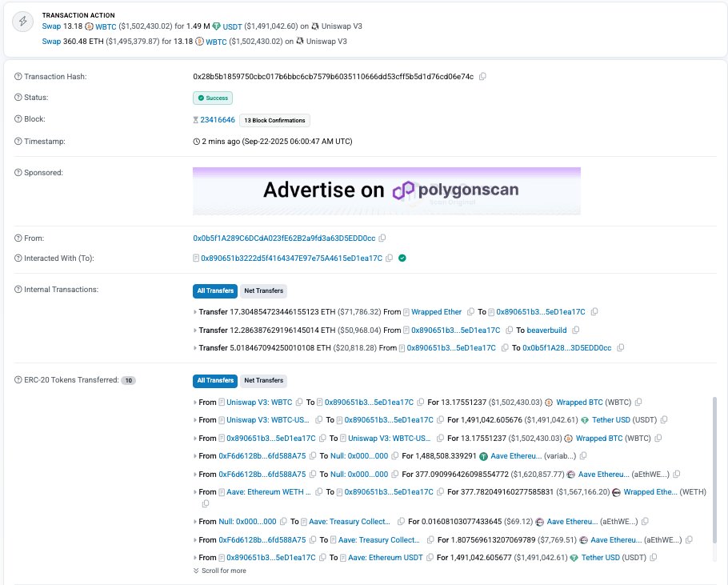728x585 pixels.
Task: Expand the 0.01608 aEthWETH treasury row
Action: point(195,522)
